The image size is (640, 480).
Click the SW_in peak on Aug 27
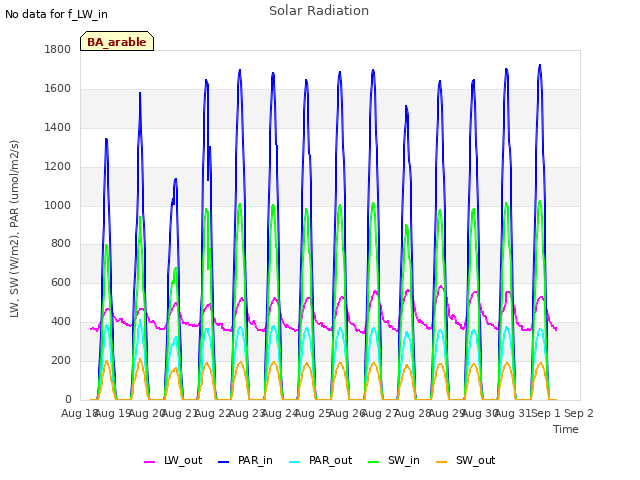click(407, 225)
